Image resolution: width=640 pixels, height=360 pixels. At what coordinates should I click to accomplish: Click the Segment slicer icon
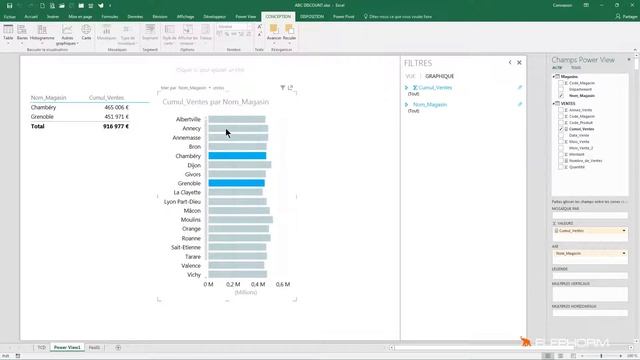click(150, 32)
